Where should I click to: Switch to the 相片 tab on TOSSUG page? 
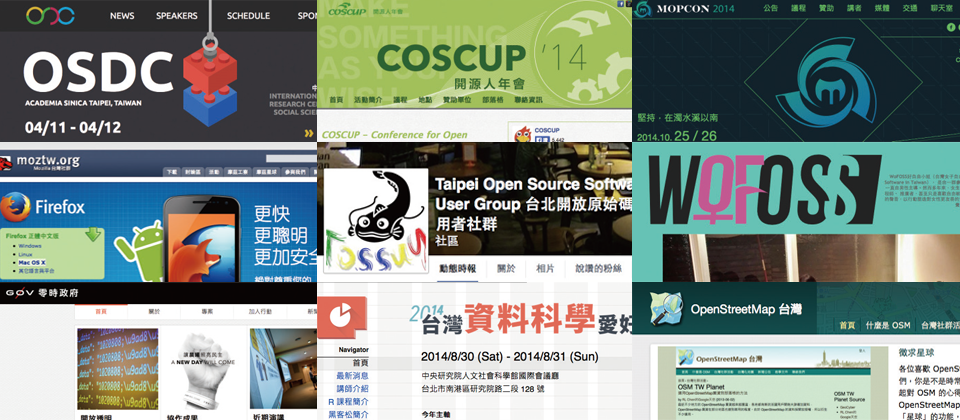[545, 268]
